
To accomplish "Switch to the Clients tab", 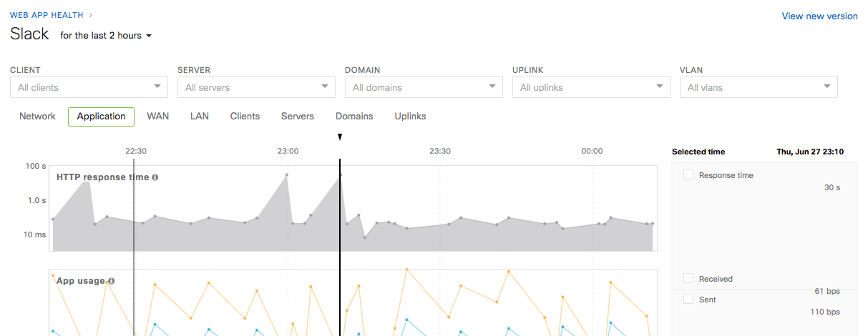I will coord(245,116).
